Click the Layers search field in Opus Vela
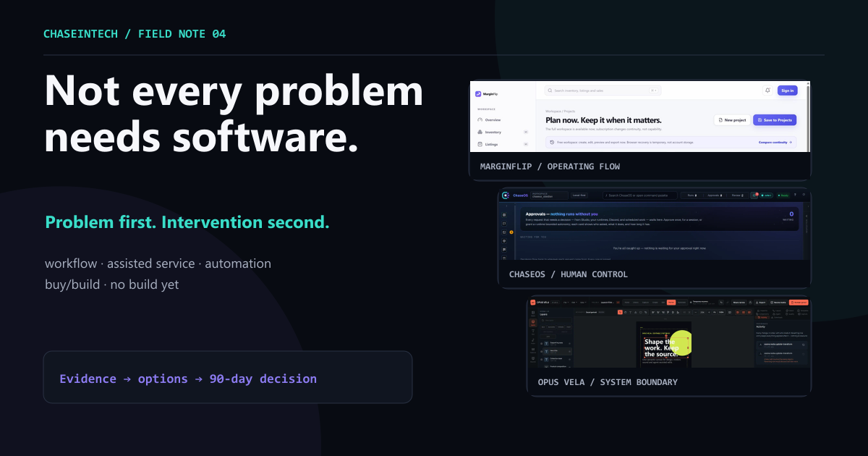This screenshot has width=868, height=456. [x=556, y=320]
